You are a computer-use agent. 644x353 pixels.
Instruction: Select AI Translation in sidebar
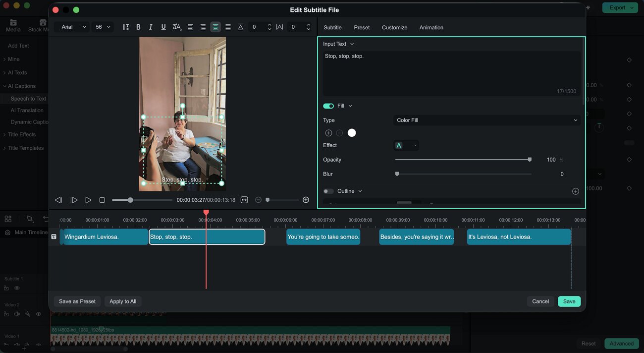[x=27, y=111]
